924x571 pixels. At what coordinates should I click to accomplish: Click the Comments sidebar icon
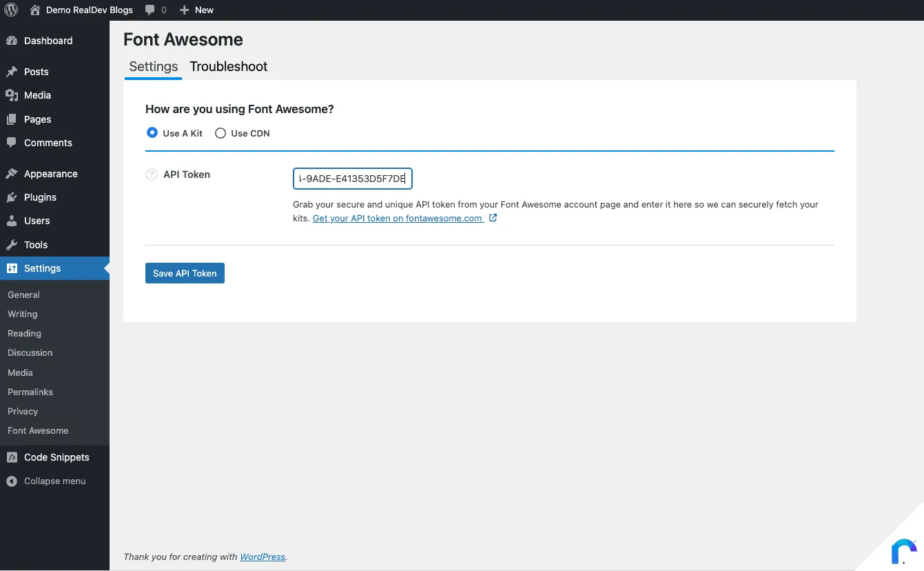click(x=12, y=143)
